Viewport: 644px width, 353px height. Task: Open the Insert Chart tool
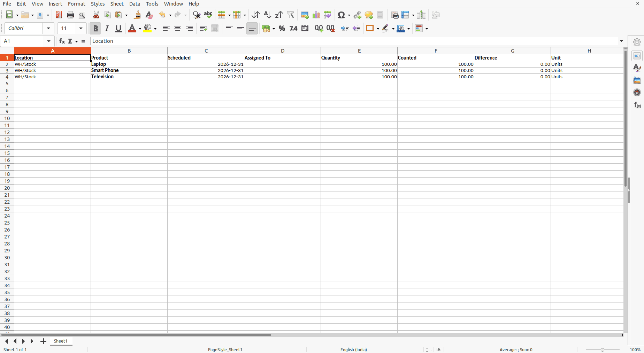316,15
